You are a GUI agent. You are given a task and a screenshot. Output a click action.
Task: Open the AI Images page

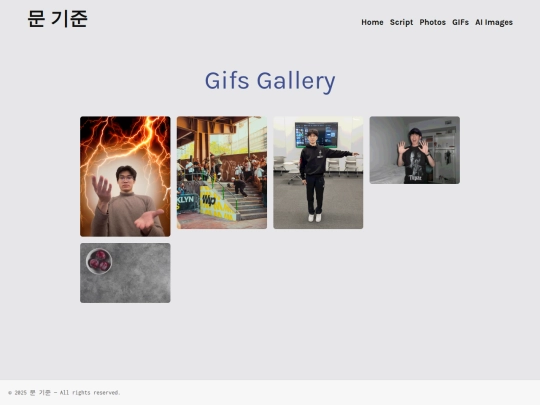point(494,22)
